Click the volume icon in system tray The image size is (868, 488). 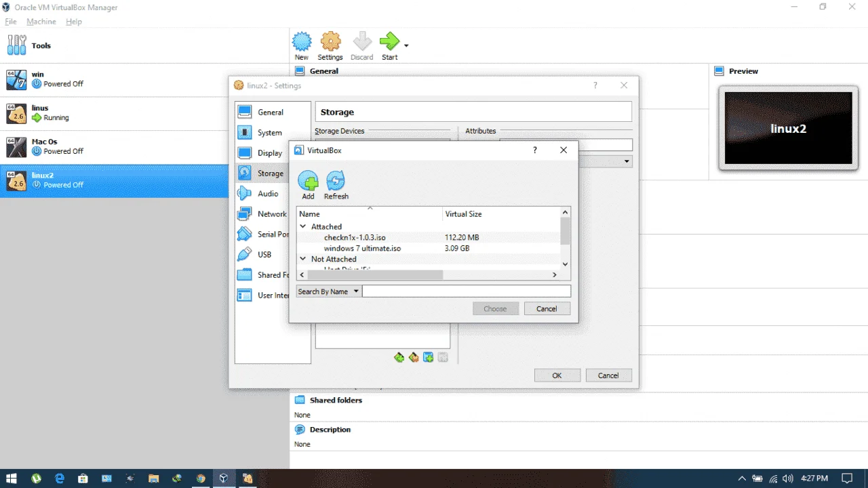(789, 479)
